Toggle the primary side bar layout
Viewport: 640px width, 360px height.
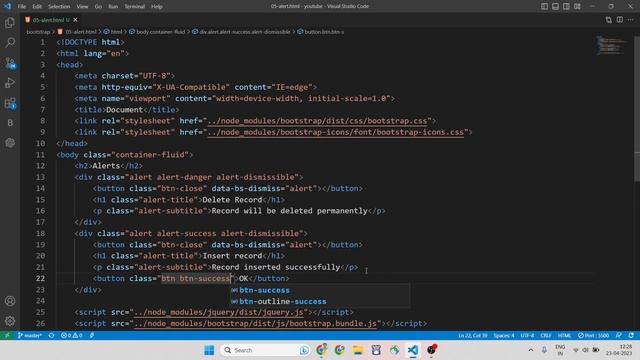pos(544,6)
